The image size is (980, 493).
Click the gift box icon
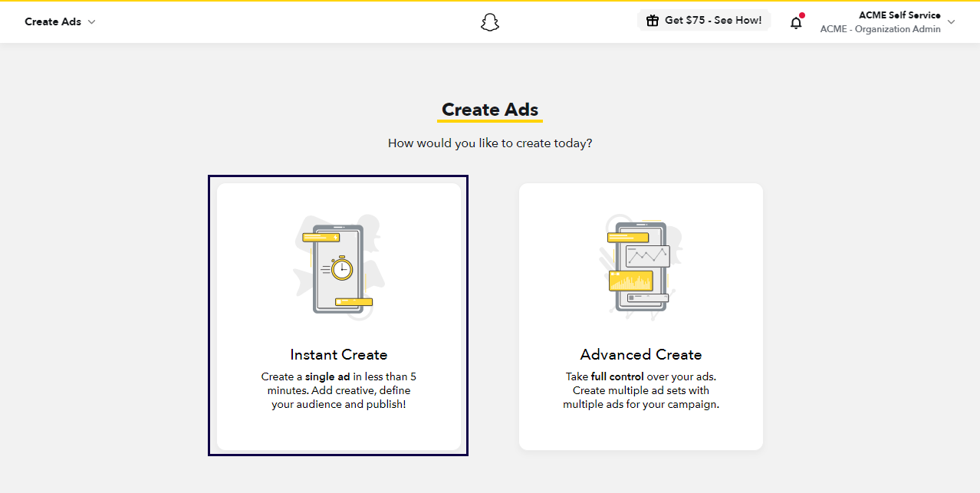coord(653,21)
